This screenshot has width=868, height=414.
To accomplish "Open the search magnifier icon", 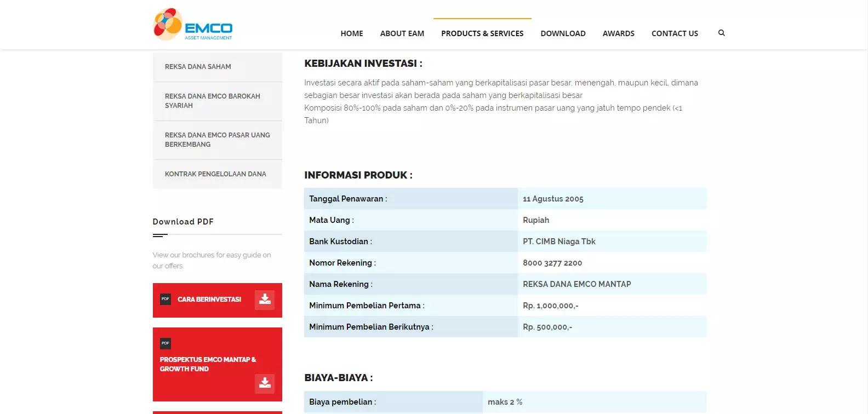I will click(722, 33).
